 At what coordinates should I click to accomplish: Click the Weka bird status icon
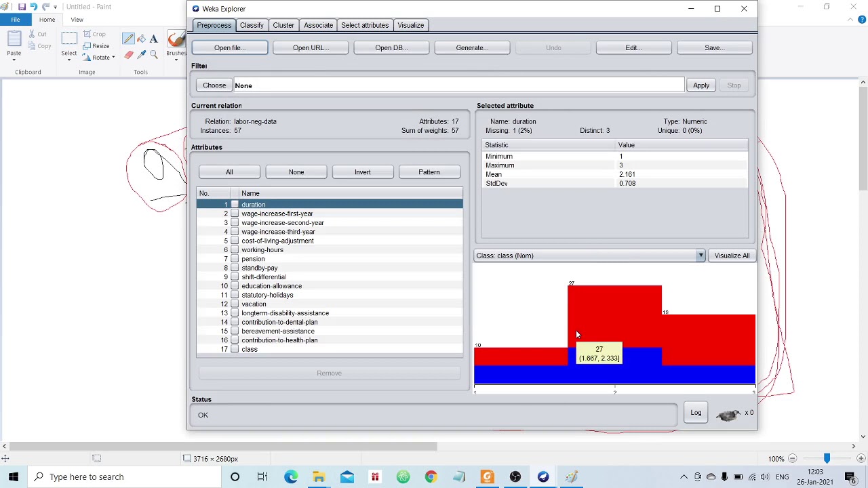(x=728, y=413)
